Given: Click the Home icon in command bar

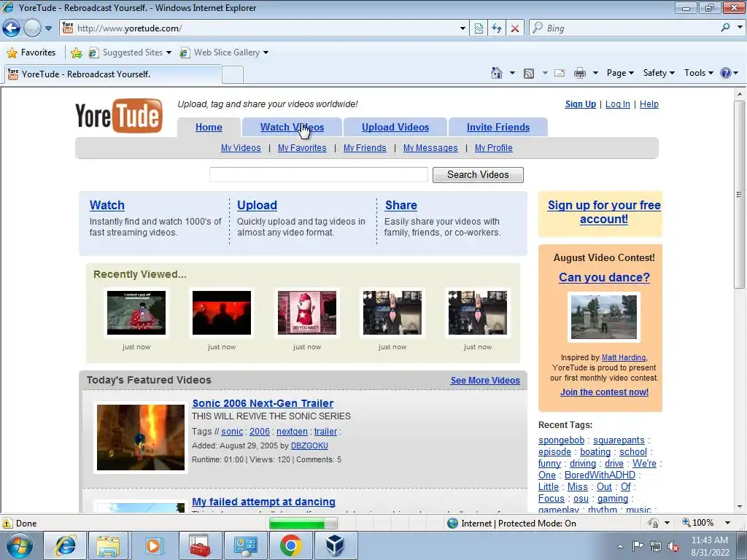Looking at the screenshot, I should pyautogui.click(x=496, y=73).
